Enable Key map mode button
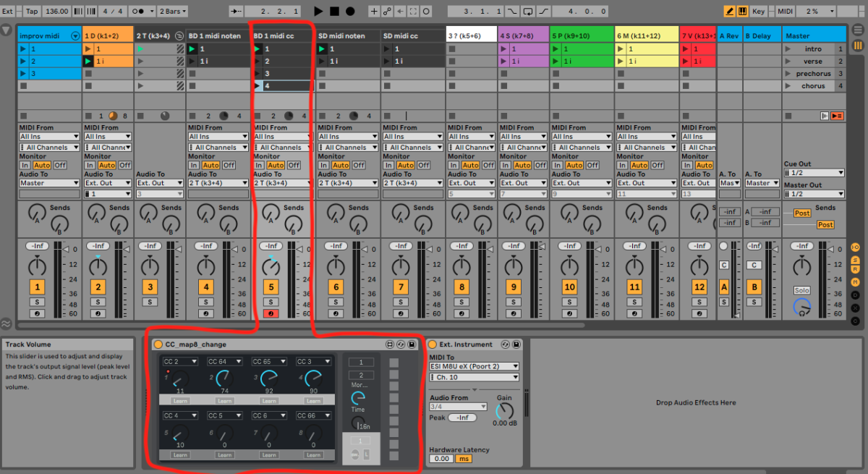Image resolution: width=868 pixels, height=474 pixels. 759,12
